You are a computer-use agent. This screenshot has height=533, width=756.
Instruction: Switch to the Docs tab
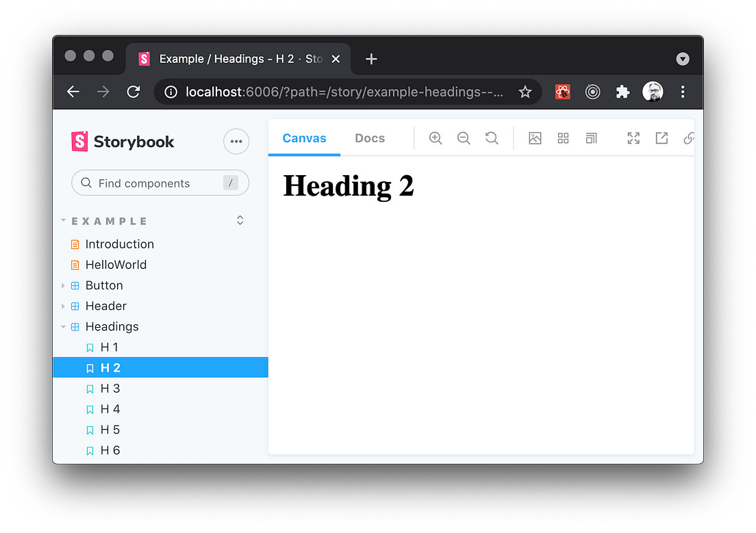pyautogui.click(x=369, y=138)
